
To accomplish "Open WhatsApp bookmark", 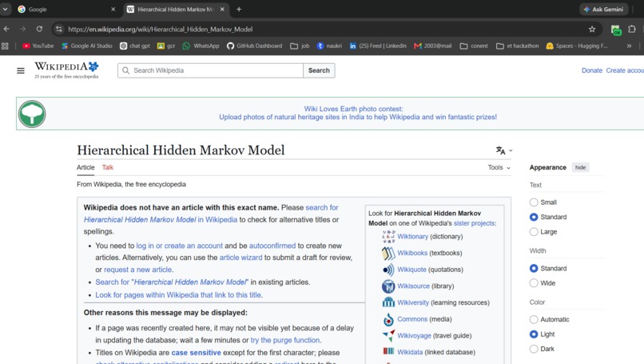I will [x=201, y=46].
